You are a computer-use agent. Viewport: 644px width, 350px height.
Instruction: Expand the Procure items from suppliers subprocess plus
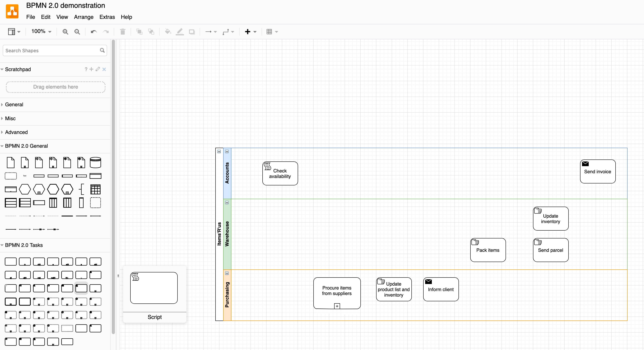pos(337,306)
